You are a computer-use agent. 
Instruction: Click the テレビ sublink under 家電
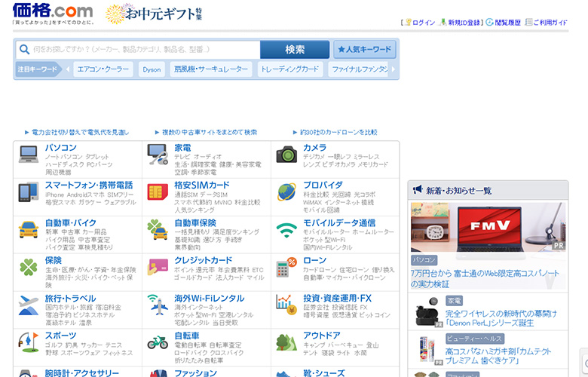click(182, 157)
